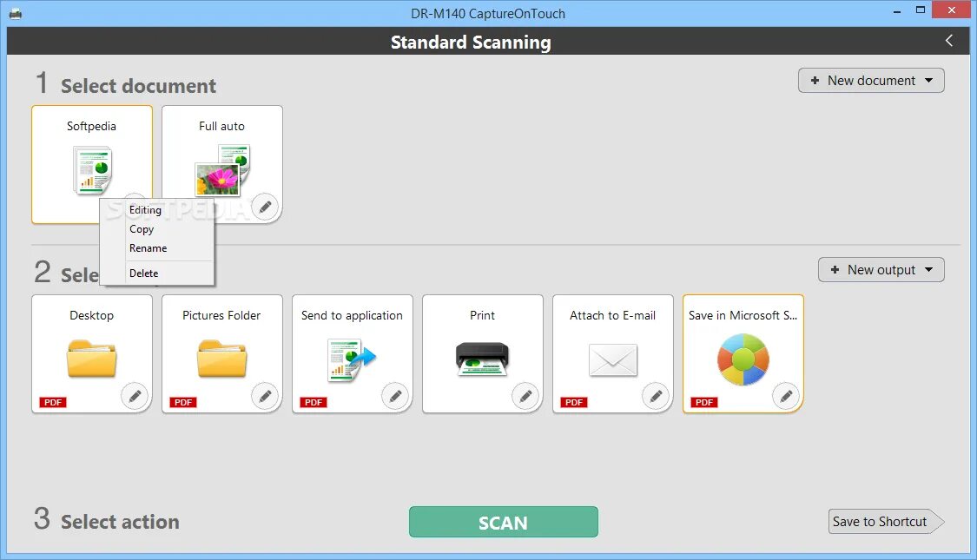Select the Pictures Folder icon
The width and height of the screenshot is (977, 560).
[221, 359]
